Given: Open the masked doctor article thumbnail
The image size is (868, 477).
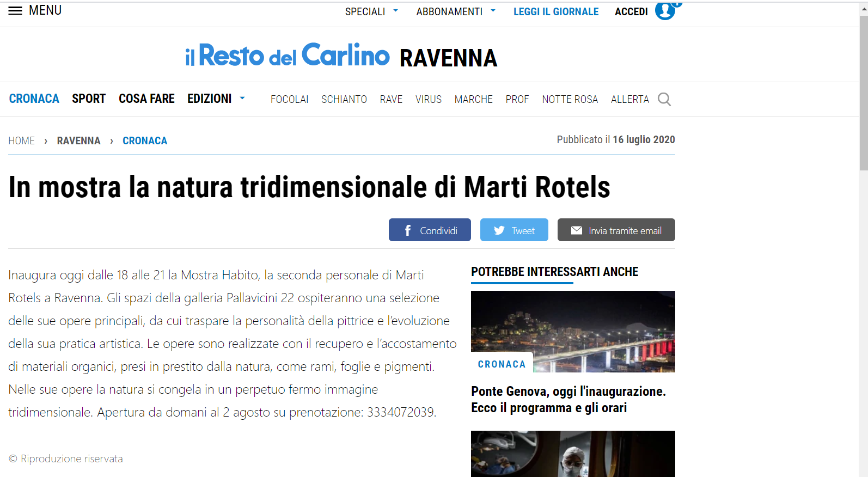Looking at the screenshot, I should coord(573,454).
